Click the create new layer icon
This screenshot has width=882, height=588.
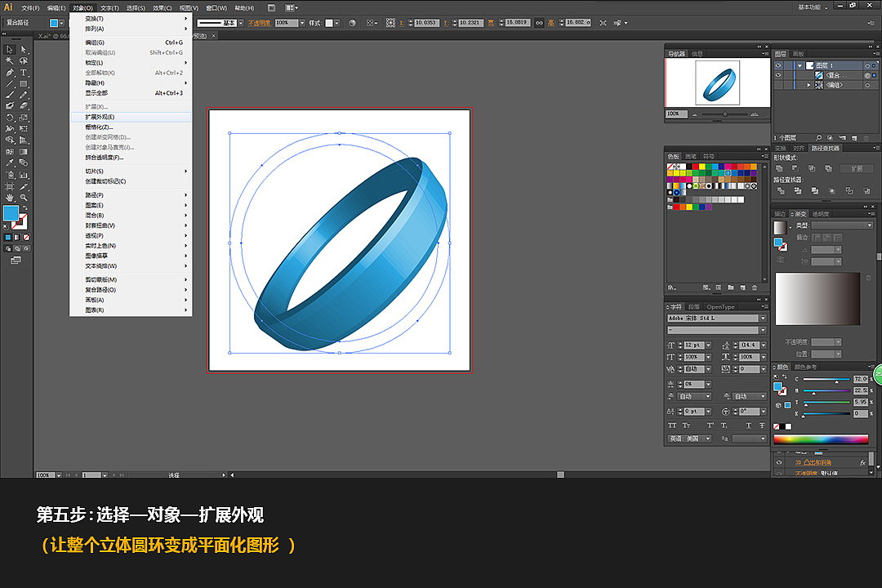coord(854,138)
